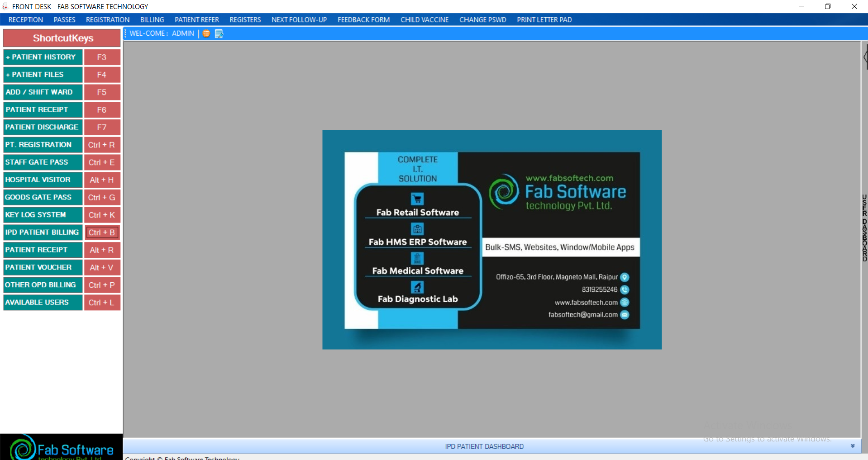
Task: Click the Ctrl + G key button
Action: tap(102, 197)
